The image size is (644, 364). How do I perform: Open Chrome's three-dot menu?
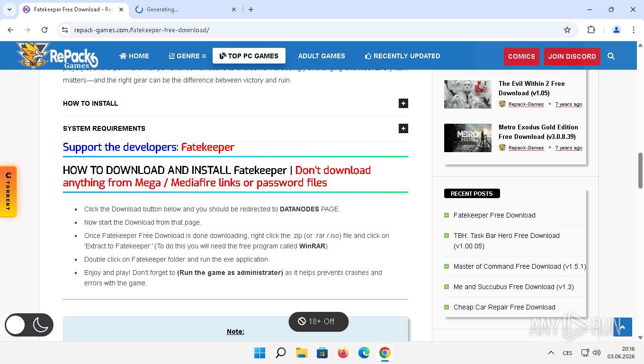coord(634,30)
